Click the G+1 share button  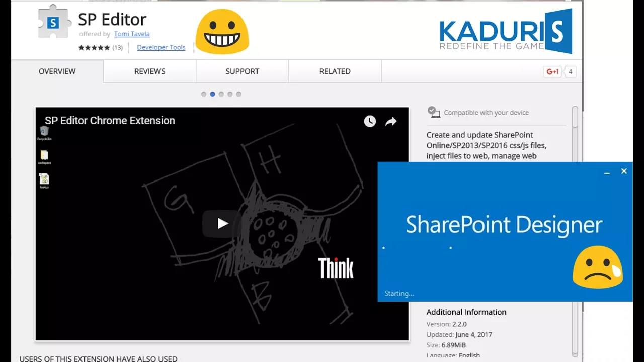[x=552, y=72]
